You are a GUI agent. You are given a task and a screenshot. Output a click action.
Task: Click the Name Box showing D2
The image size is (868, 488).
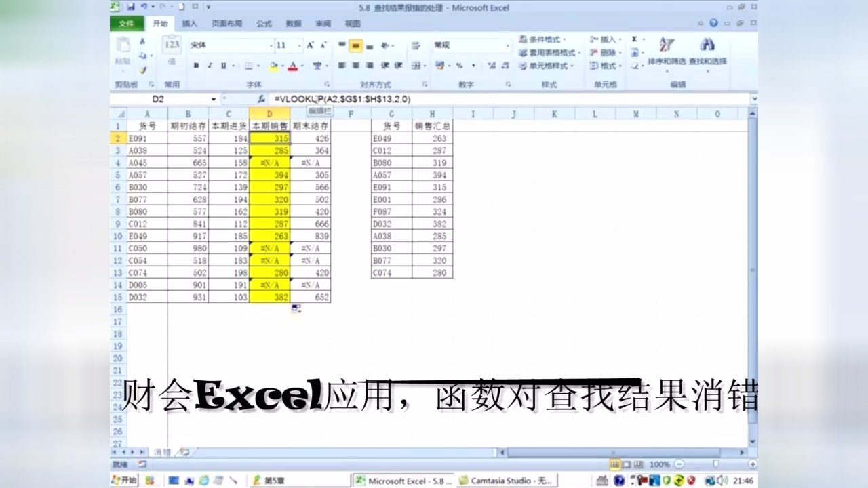pos(163,99)
